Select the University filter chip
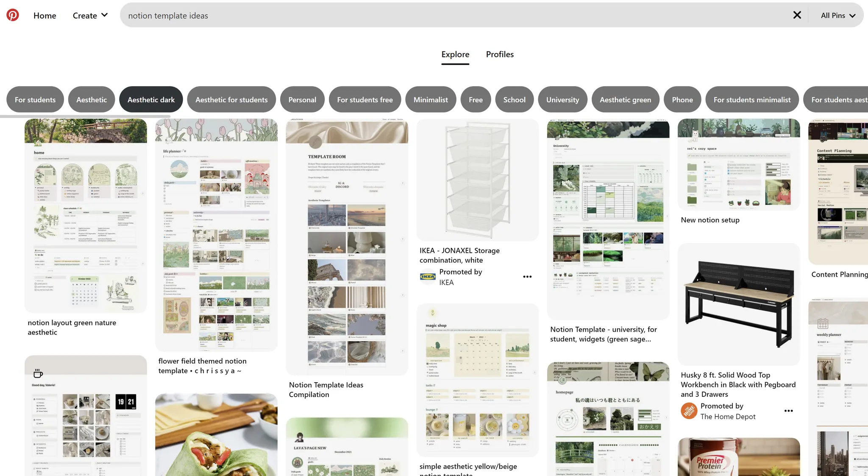This screenshot has height=476, width=868. coord(562,100)
